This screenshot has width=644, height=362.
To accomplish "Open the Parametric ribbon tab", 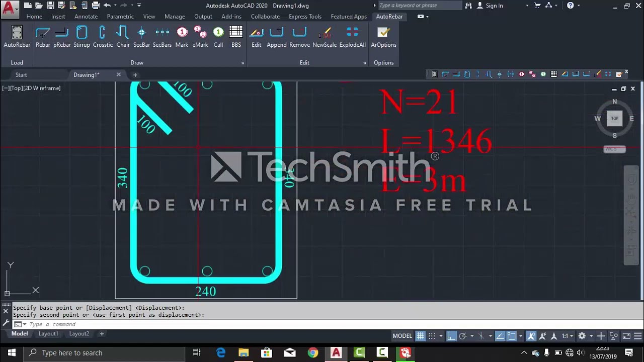I will [x=120, y=17].
